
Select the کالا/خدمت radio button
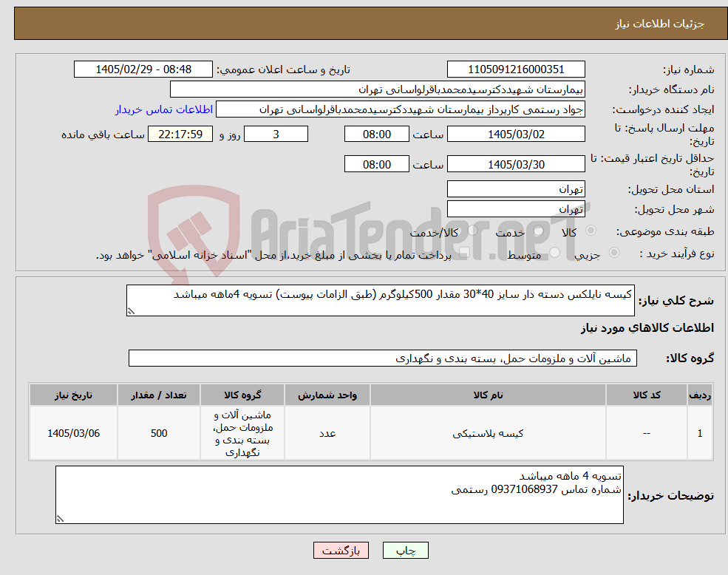coord(472,231)
